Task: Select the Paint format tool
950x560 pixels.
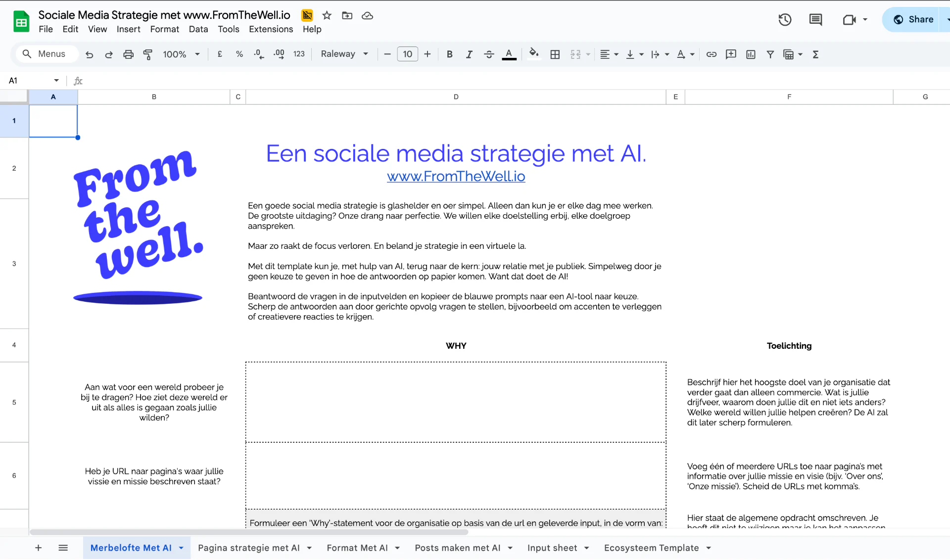Action: [147, 54]
